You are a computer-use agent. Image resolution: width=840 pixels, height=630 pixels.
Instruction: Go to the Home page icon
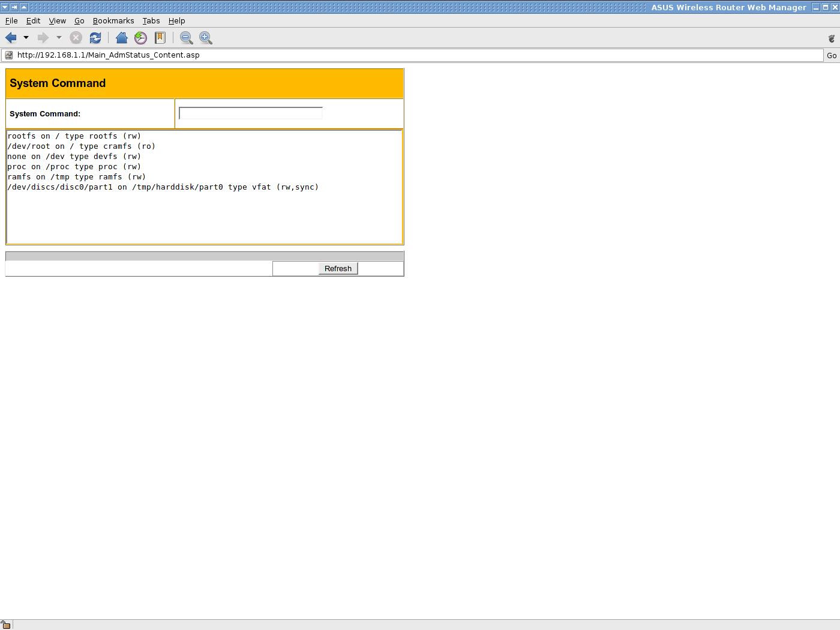click(x=122, y=38)
